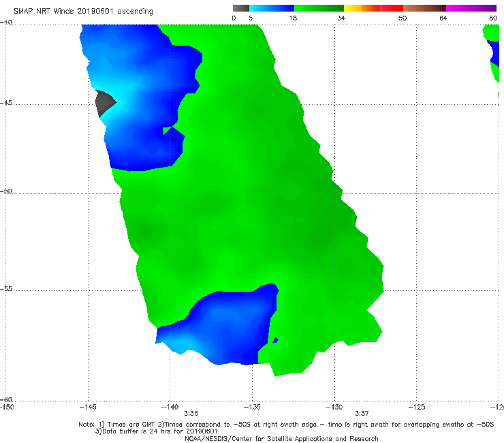This screenshot has height=443, width=504.
Task: Click the latitude label -55
Action: pyautogui.click(x=6, y=288)
